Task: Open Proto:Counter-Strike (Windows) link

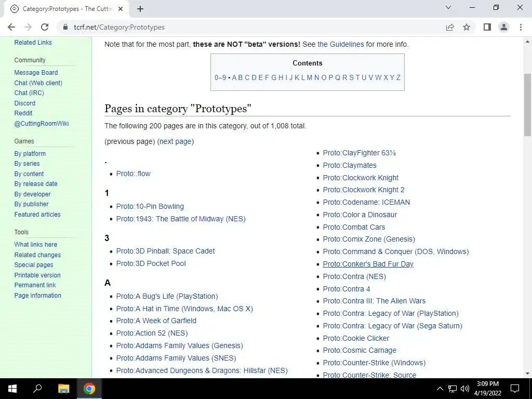Action: tap(374, 363)
